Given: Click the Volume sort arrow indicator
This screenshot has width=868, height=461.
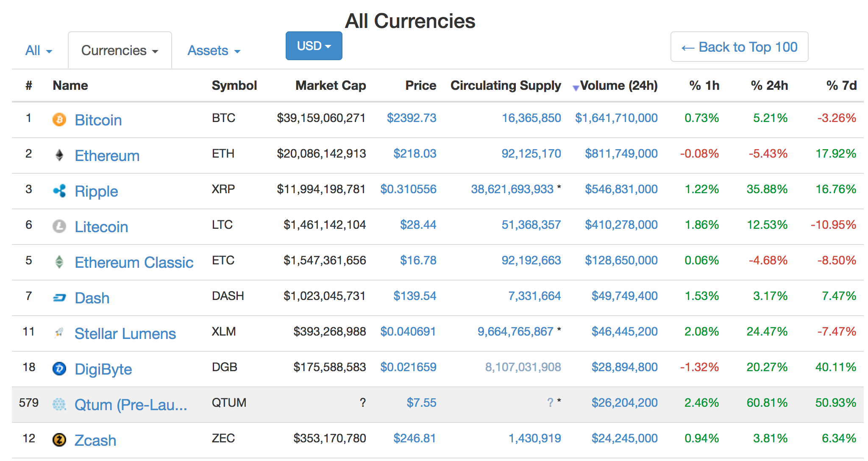Looking at the screenshot, I should point(576,88).
